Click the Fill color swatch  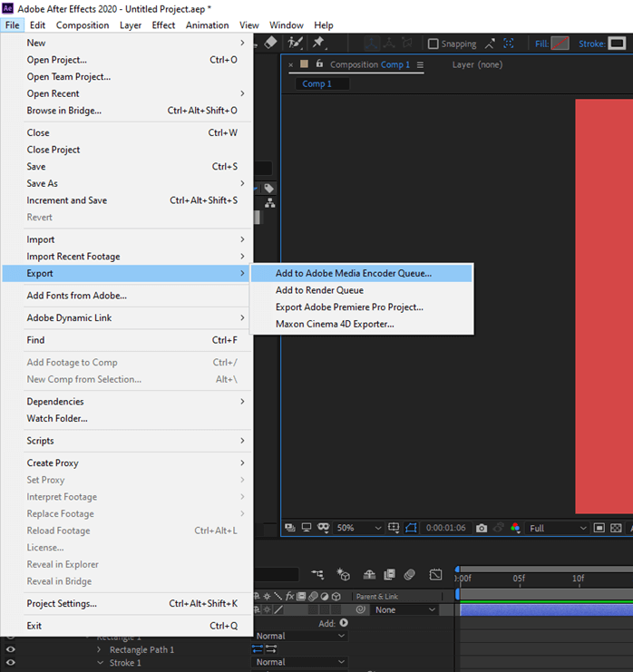[x=560, y=44]
